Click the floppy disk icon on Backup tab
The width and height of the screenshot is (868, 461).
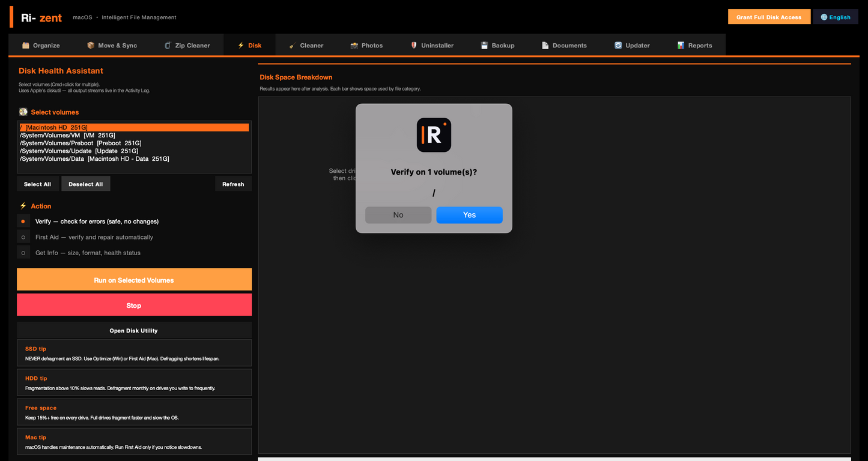[484, 45]
